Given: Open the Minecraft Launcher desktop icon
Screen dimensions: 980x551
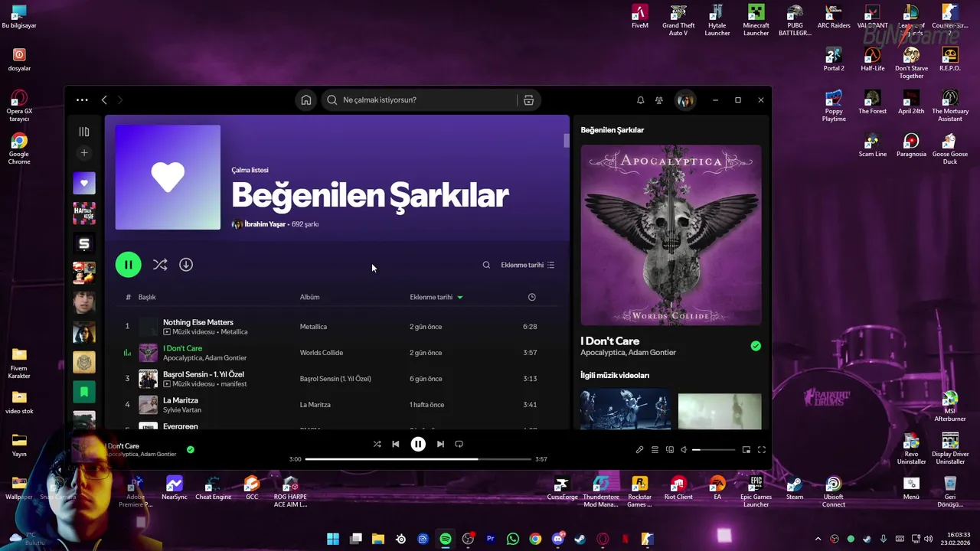Looking at the screenshot, I should 756,20.
